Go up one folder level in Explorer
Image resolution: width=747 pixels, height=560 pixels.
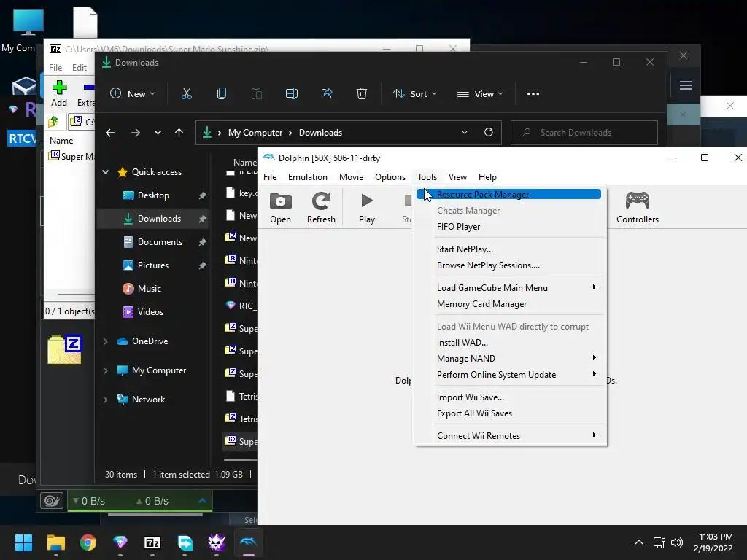(179, 133)
